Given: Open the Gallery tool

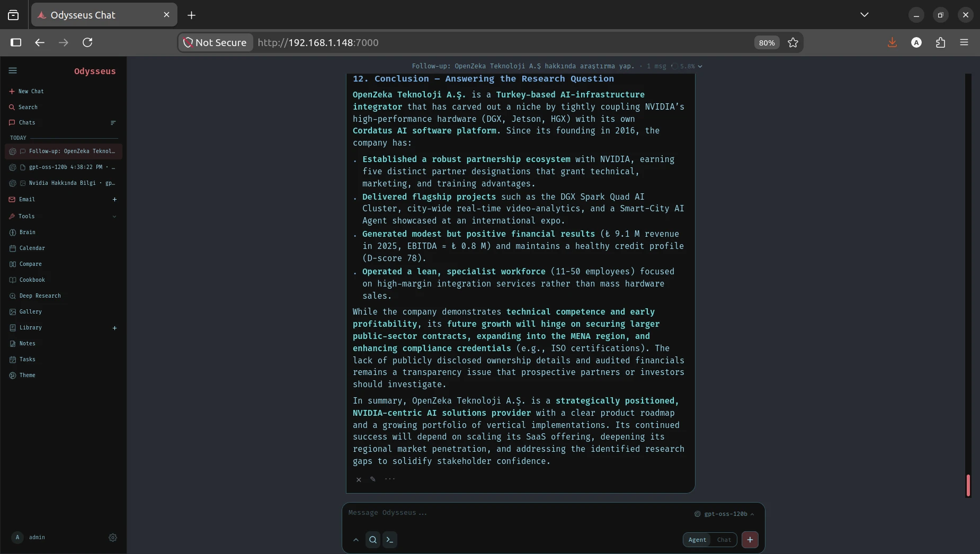Looking at the screenshot, I should click(x=25, y=312).
